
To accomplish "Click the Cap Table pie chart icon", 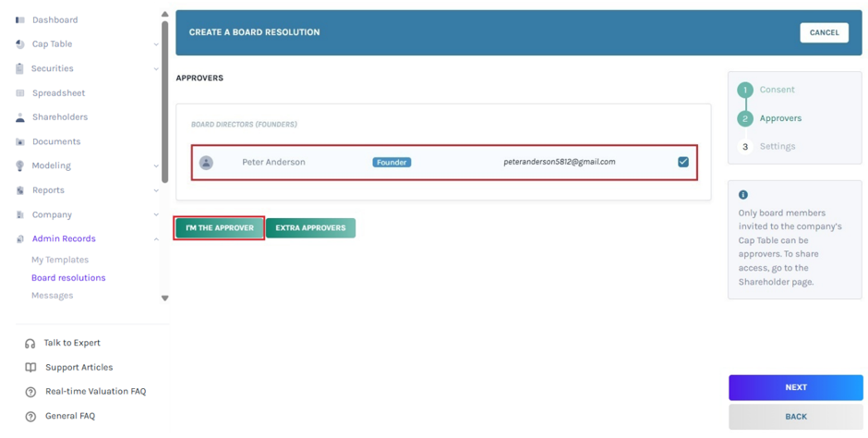I will pos(20,44).
